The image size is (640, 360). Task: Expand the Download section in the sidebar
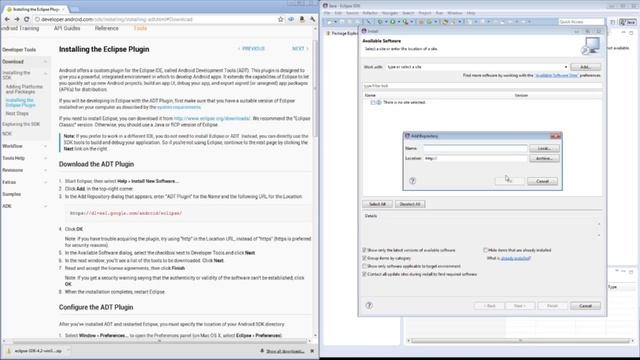pos(45,62)
